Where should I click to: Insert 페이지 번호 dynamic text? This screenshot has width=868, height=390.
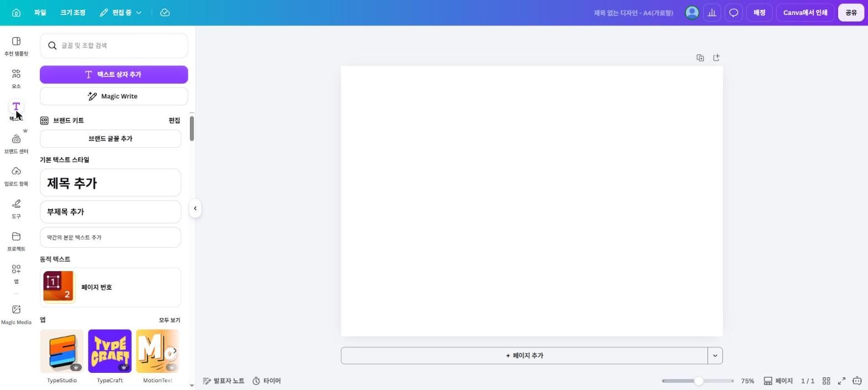pos(111,288)
